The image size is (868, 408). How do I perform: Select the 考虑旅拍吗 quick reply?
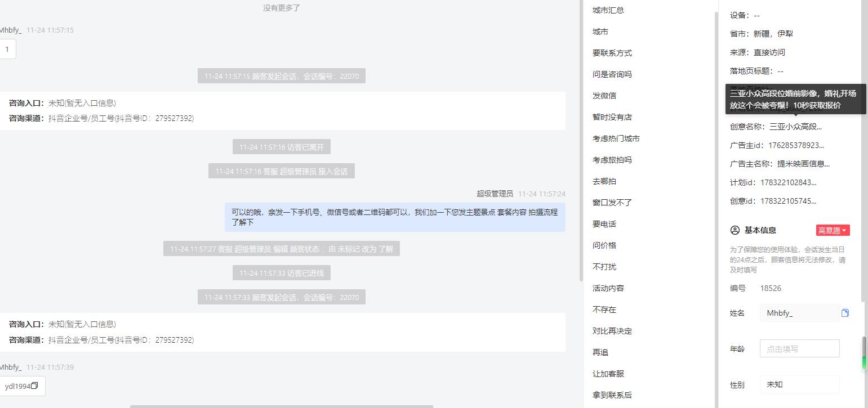pyautogui.click(x=612, y=160)
